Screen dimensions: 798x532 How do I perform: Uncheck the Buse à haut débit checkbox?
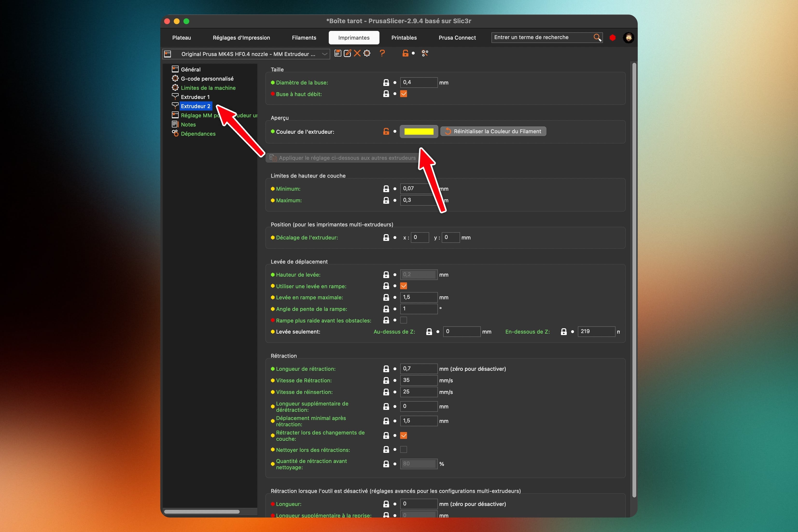(x=403, y=94)
